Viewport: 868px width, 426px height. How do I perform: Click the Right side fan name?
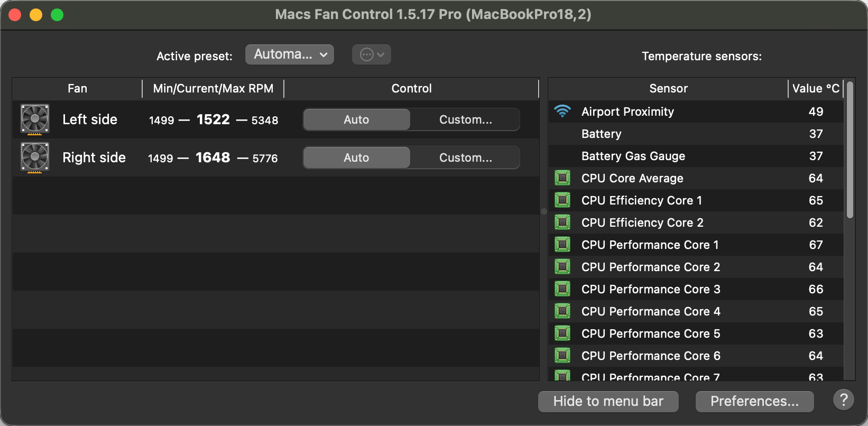[x=94, y=158]
